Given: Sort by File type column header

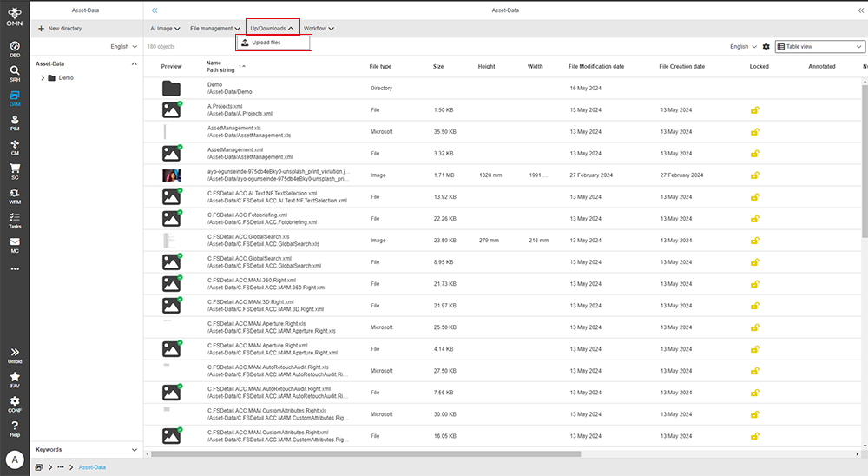Looking at the screenshot, I should (x=380, y=67).
